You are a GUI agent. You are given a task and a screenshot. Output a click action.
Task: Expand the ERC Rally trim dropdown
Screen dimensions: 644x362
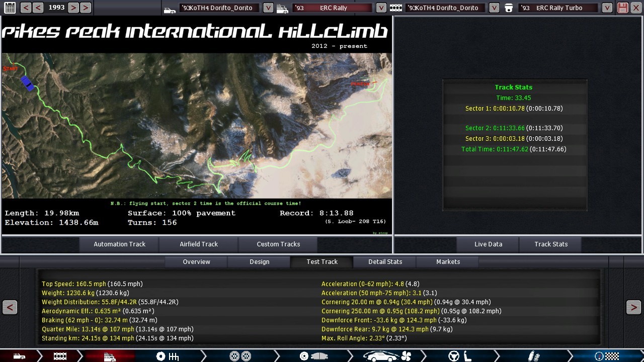381,8
